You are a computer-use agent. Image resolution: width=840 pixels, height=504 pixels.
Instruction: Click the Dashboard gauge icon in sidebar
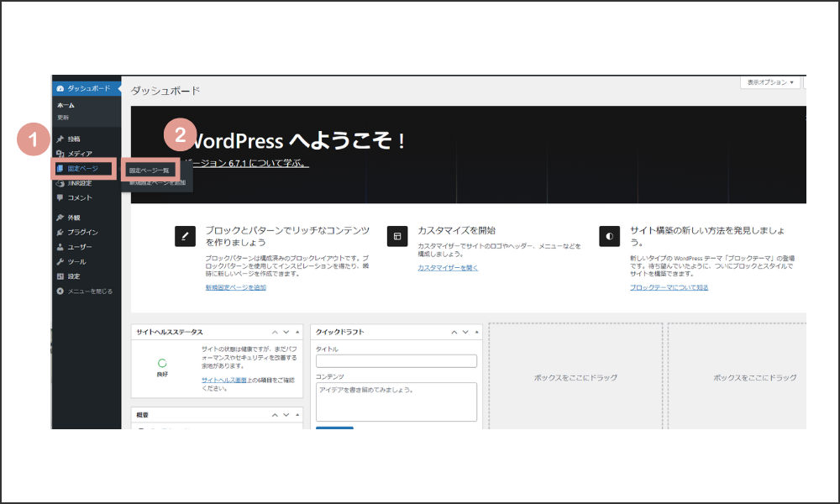(x=60, y=88)
